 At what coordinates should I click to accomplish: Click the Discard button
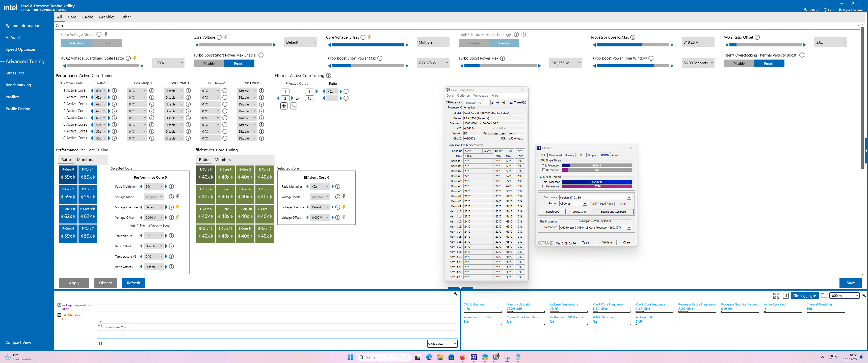[106, 283]
